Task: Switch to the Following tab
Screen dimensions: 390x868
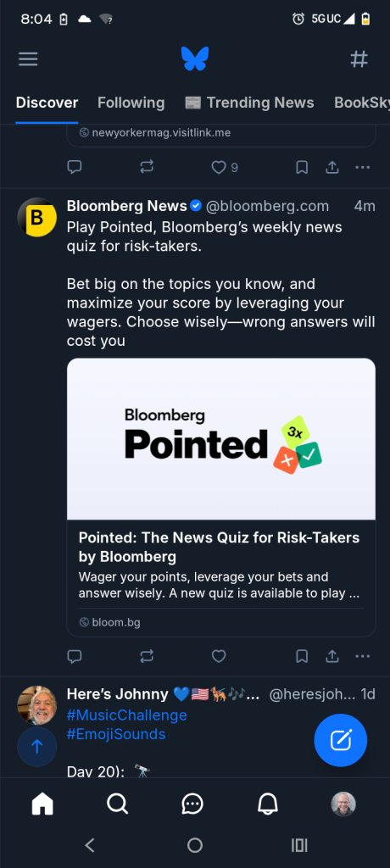Action: pos(131,103)
